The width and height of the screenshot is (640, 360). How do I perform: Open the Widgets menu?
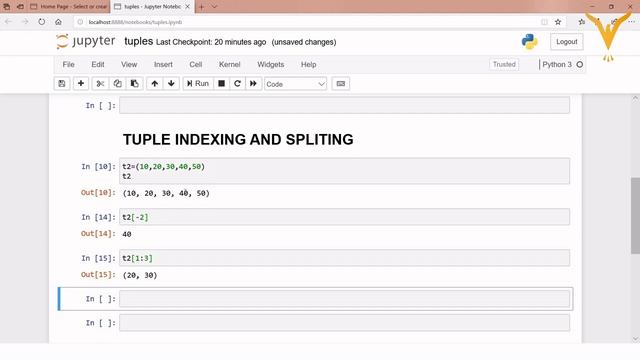(x=271, y=64)
